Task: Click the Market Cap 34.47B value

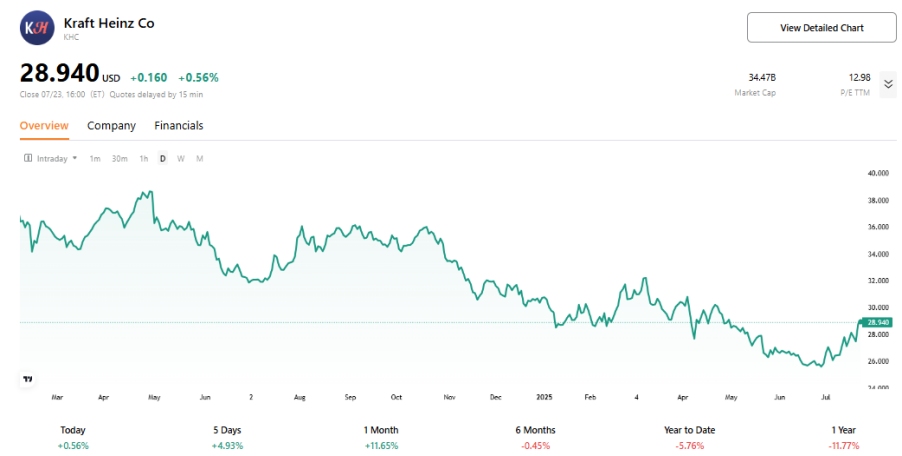Action: click(x=762, y=77)
